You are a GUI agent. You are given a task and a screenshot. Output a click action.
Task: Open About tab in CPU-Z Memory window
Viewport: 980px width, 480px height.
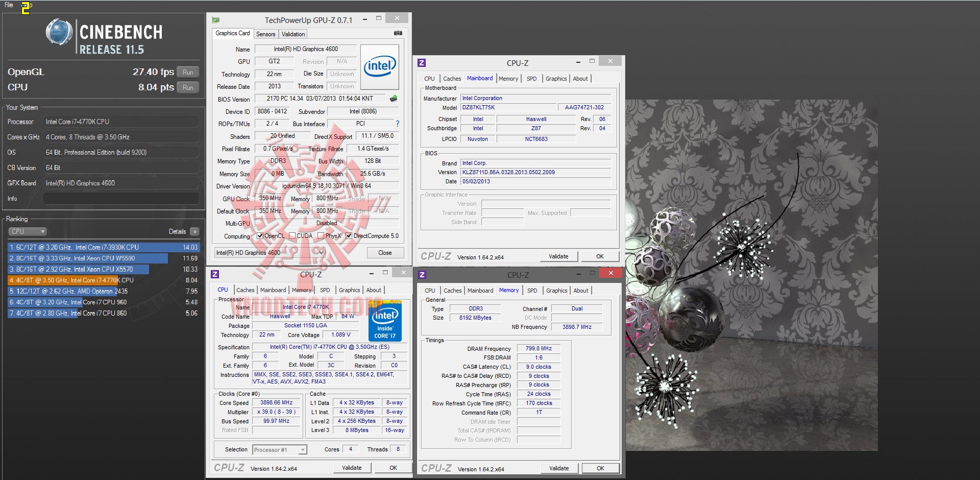click(x=581, y=291)
